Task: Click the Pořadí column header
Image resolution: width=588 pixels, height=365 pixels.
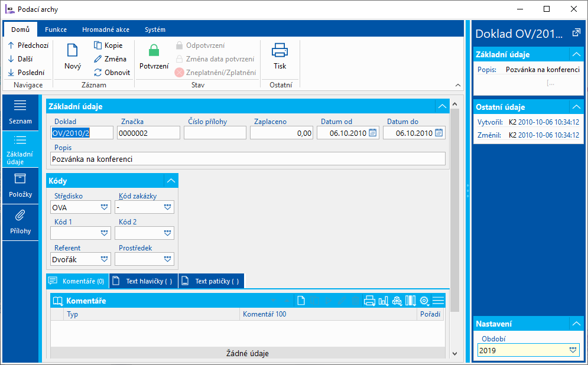Action: pyautogui.click(x=430, y=314)
